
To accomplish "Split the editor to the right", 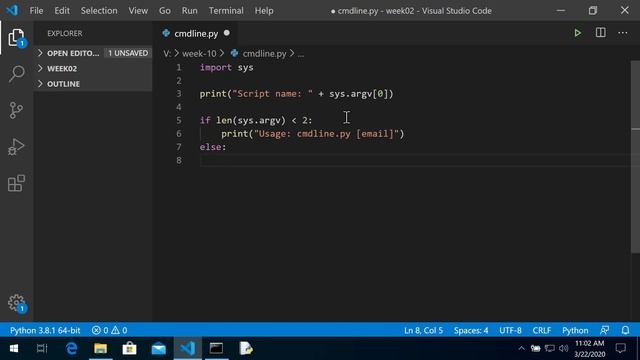I will 600,33.
